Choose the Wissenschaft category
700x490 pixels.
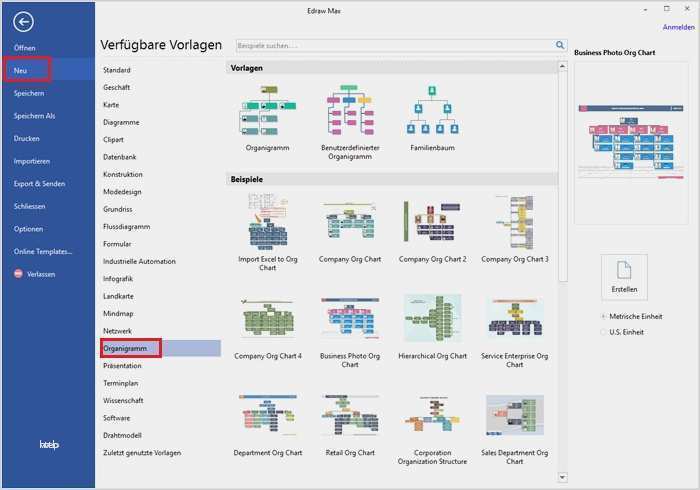coord(123,401)
